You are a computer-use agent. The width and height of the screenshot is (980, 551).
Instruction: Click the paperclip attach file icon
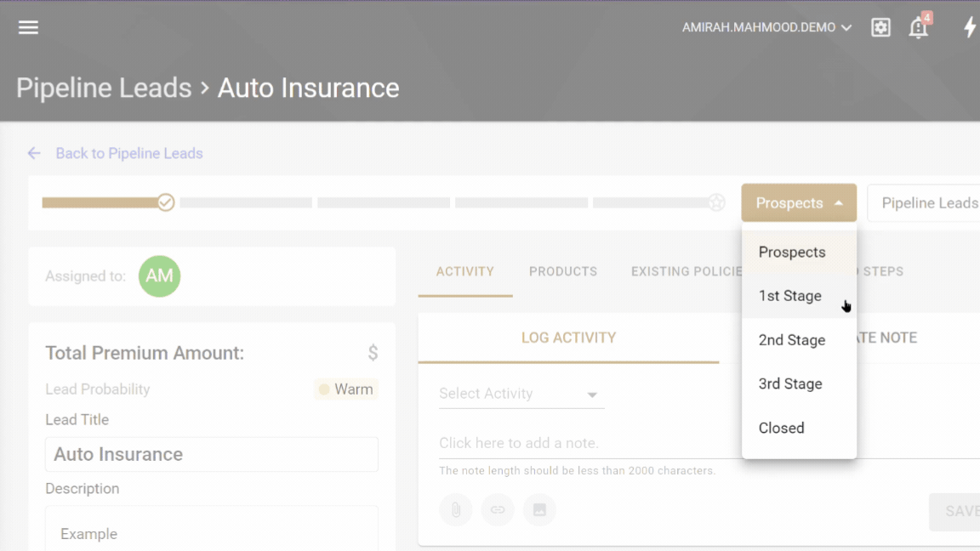coord(455,510)
